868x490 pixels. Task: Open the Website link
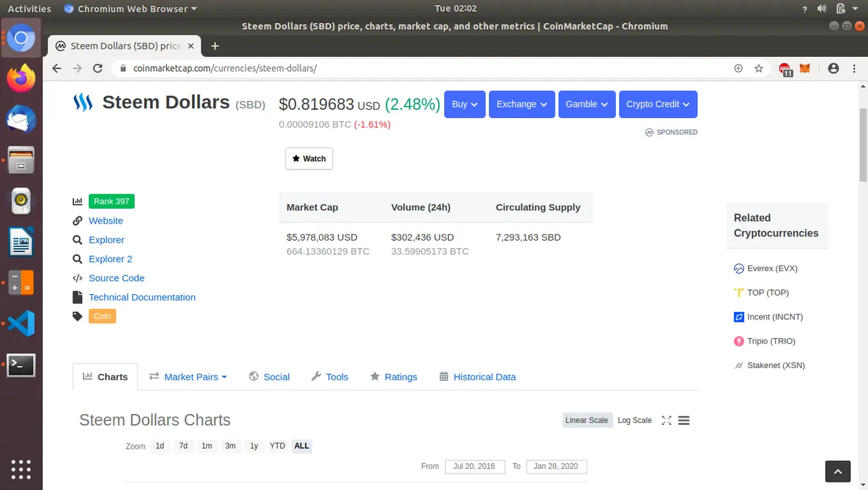click(x=106, y=221)
